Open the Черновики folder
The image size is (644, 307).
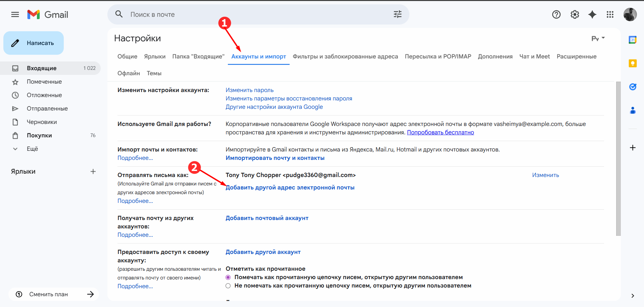pyautogui.click(x=50, y=122)
